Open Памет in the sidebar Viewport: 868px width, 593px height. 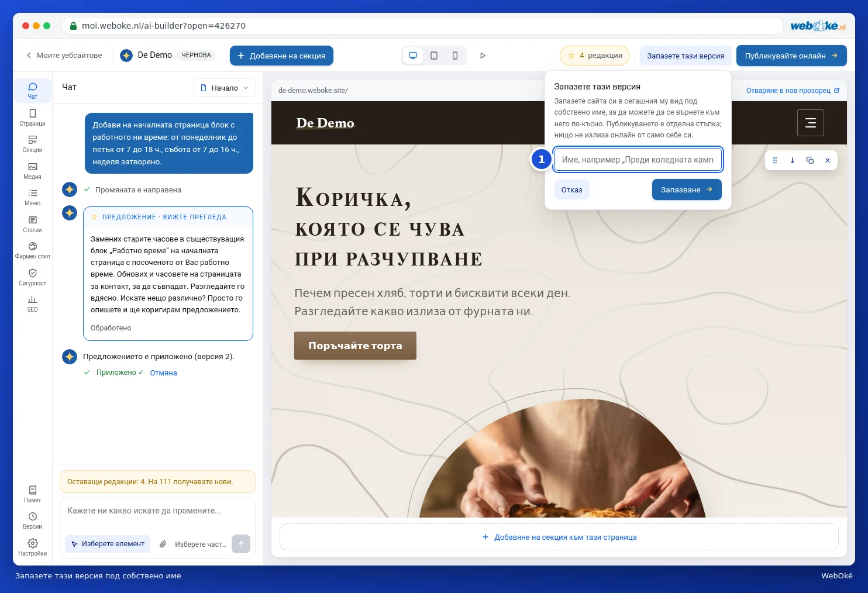pos(32,494)
